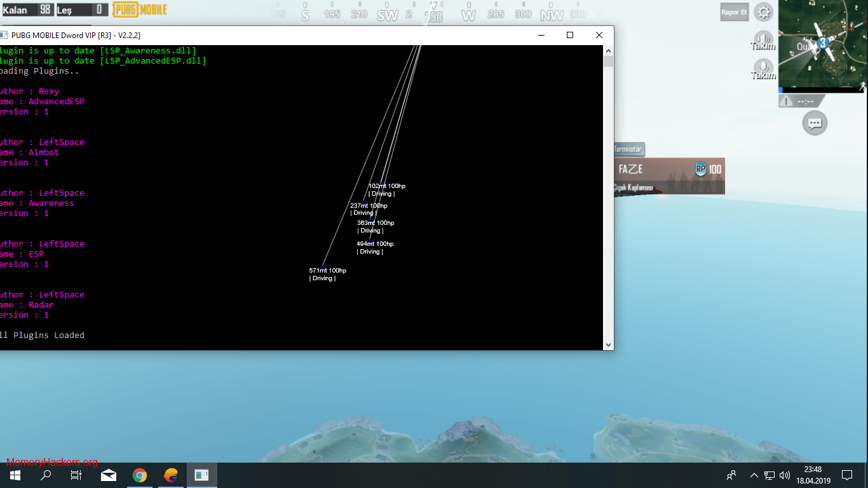Click the 'Name : Radar' line
Viewport: 868px width, 488px height.
point(27,305)
